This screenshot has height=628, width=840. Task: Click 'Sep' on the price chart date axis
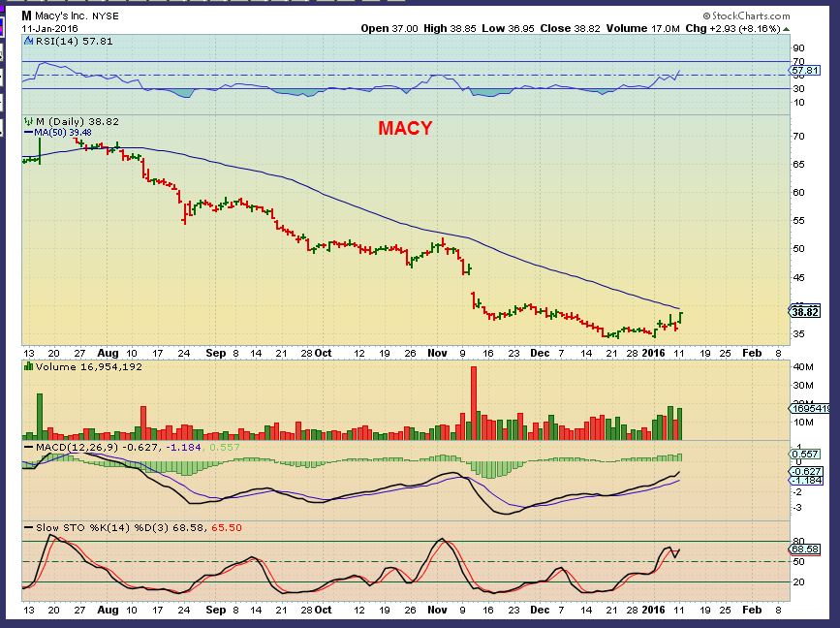tap(216, 353)
